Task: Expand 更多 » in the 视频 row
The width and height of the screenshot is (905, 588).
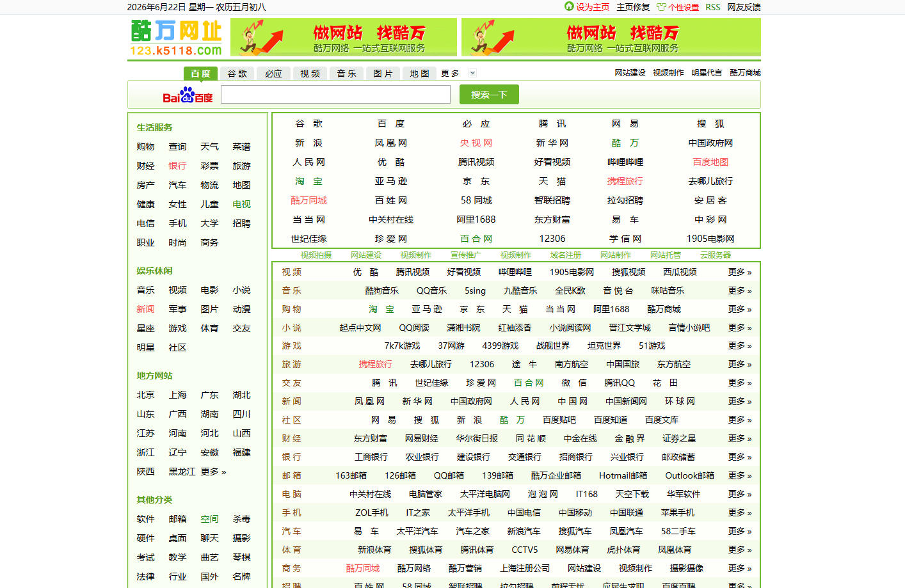Action: click(x=740, y=272)
